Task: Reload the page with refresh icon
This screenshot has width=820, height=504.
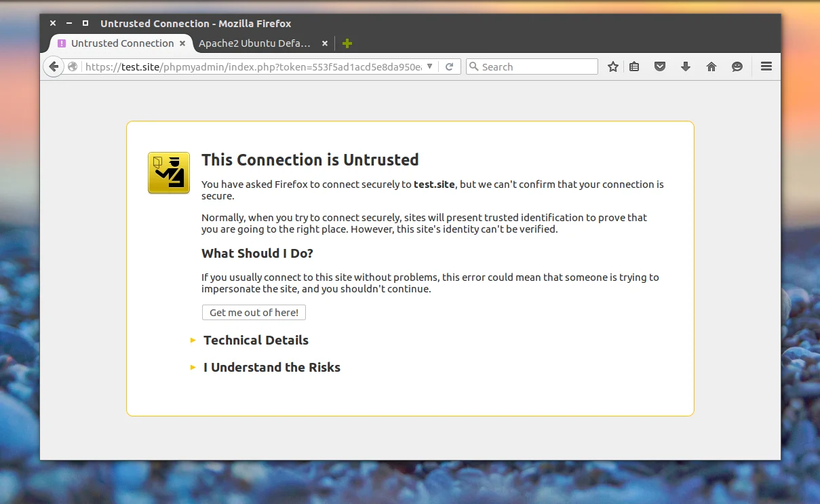Action: coord(449,66)
